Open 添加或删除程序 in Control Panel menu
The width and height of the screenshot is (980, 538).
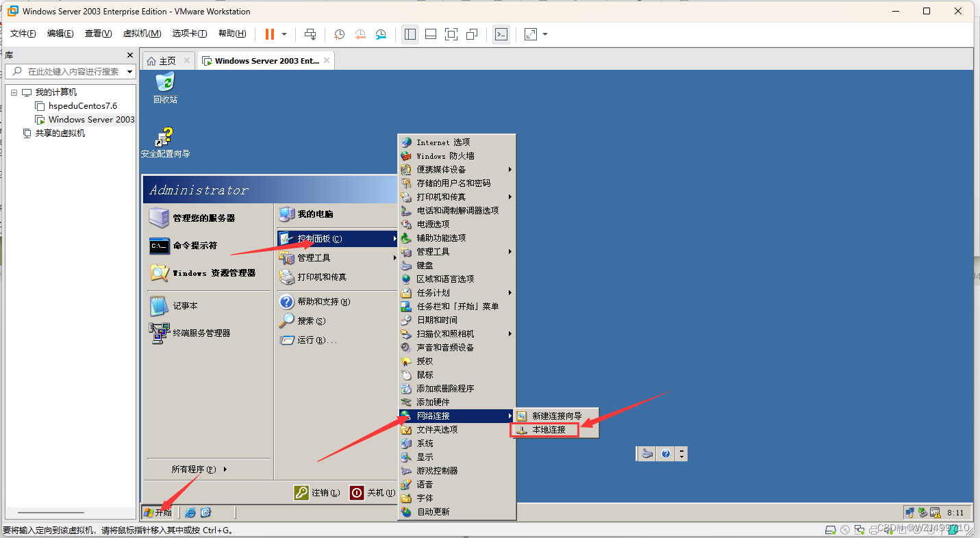coord(457,389)
